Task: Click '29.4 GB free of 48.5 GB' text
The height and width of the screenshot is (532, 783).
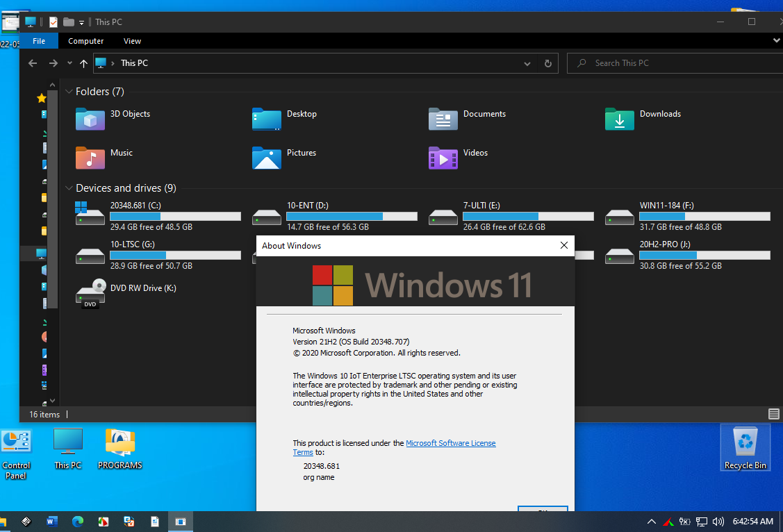Action: 151,227
